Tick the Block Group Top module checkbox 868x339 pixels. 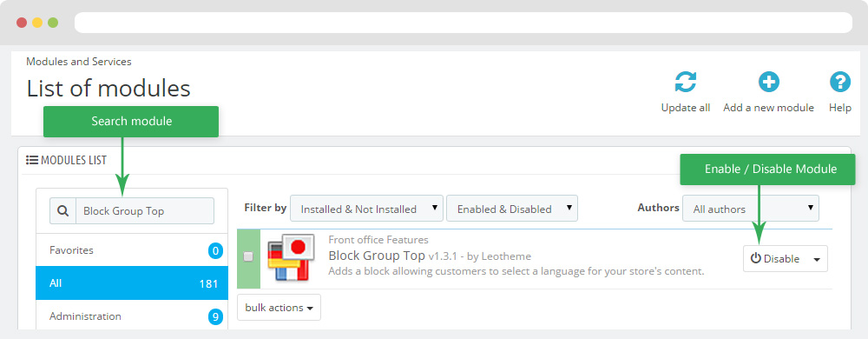pos(248,256)
